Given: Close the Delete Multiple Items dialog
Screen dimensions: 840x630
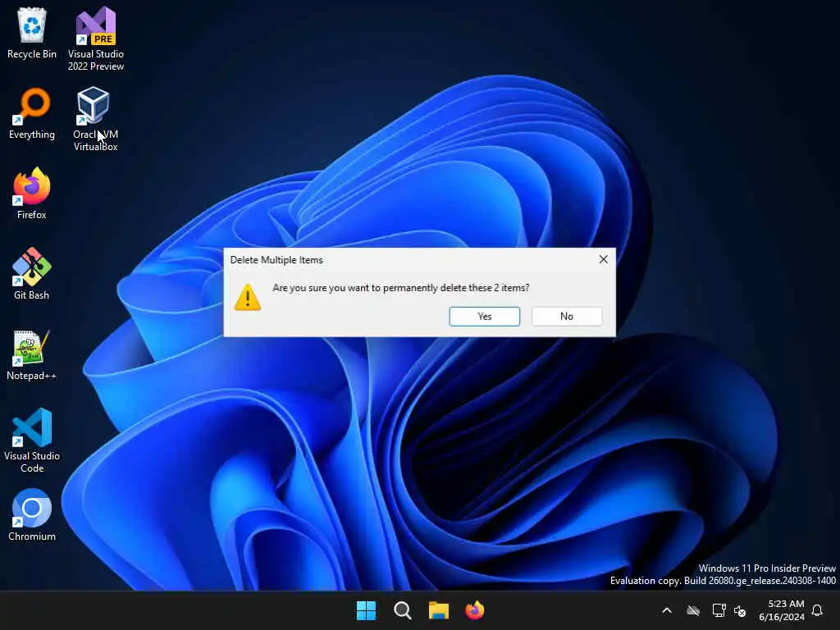Looking at the screenshot, I should pyautogui.click(x=603, y=259).
